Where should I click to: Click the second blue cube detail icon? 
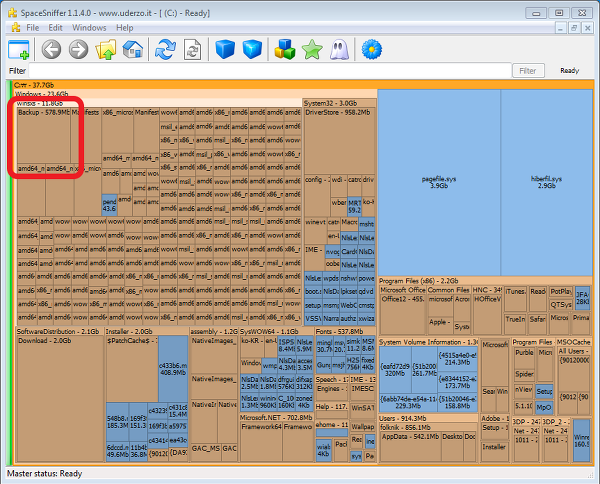coord(252,49)
